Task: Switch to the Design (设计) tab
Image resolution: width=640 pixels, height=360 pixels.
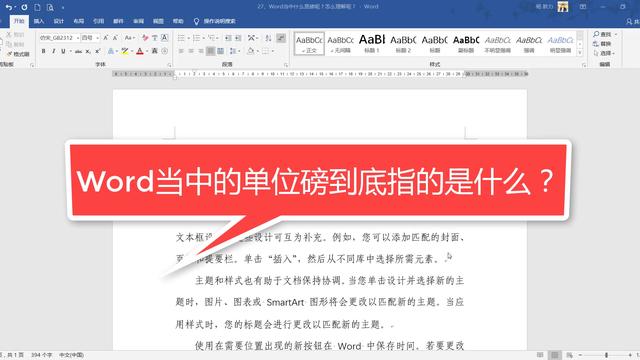Action: click(59, 21)
